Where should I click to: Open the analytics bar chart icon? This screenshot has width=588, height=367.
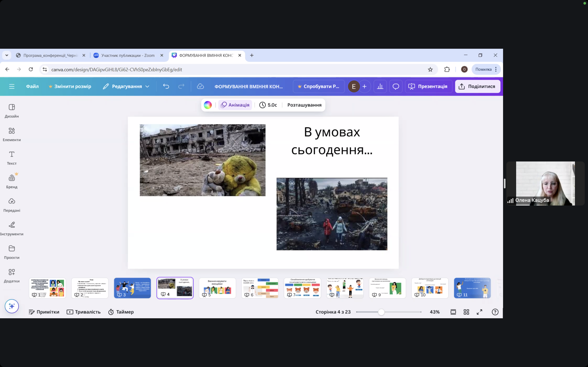380,86
